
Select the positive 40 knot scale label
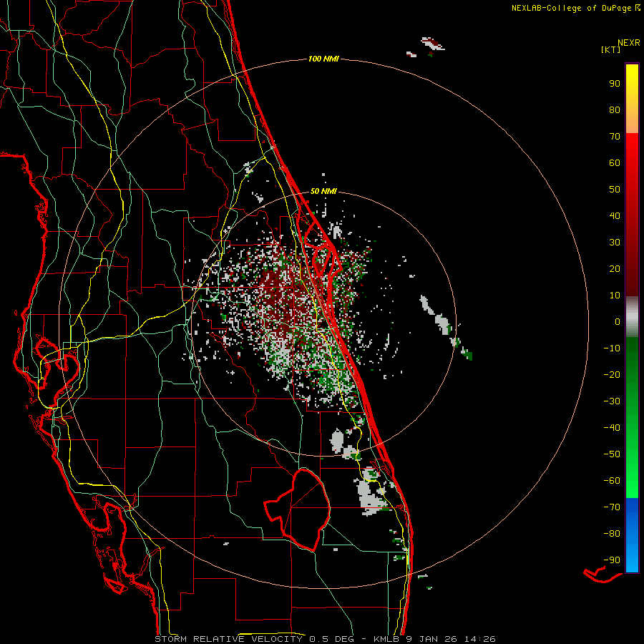tap(615, 215)
